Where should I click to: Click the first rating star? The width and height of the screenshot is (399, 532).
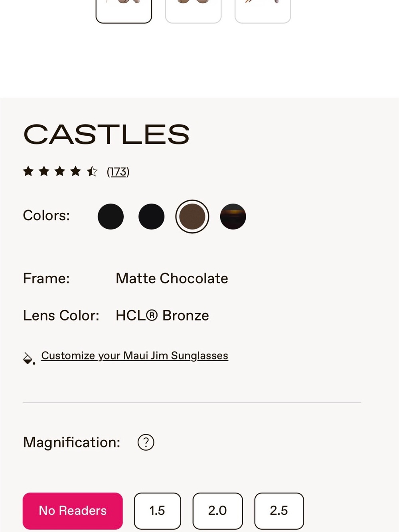pos(28,171)
